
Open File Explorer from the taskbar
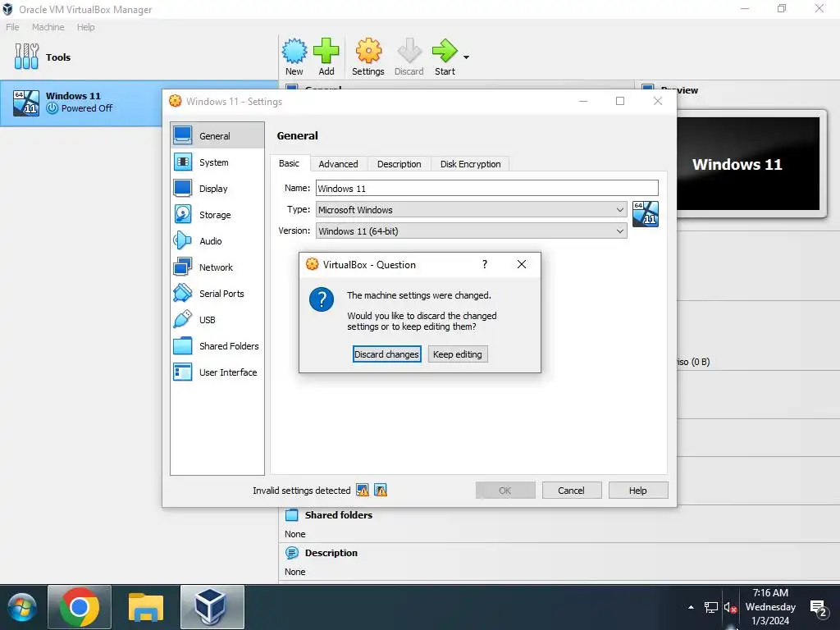146,607
